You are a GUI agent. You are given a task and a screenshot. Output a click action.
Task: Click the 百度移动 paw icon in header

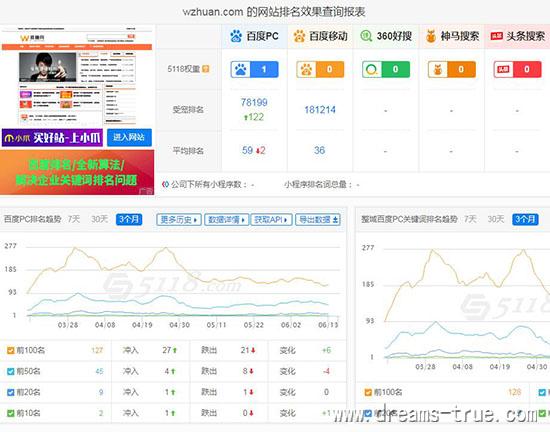click(x=299, y=36)
